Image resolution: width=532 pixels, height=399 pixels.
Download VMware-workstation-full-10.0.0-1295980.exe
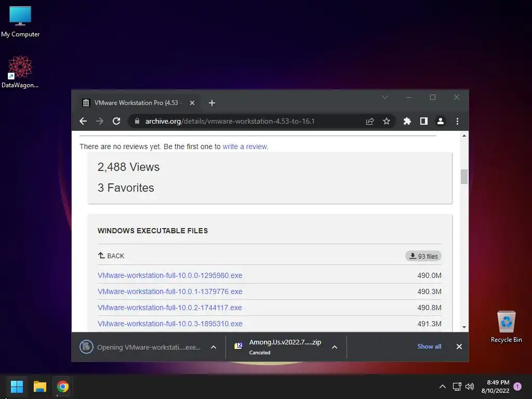pos(170,275)
